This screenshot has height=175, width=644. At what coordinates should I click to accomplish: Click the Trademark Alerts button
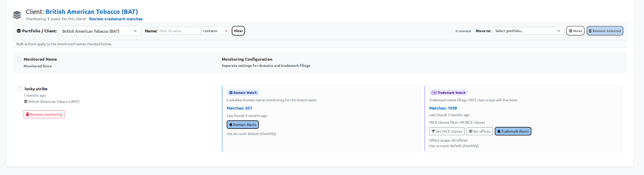point(513,131)
